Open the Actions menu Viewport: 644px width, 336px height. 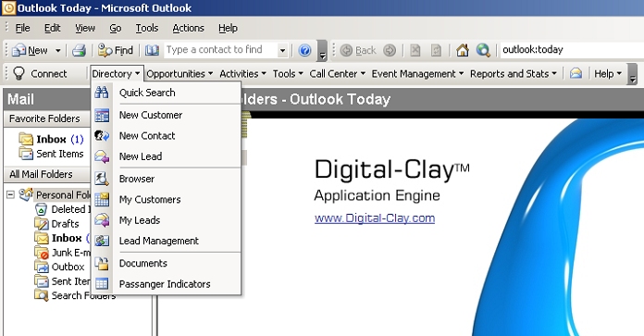(188, 28)
